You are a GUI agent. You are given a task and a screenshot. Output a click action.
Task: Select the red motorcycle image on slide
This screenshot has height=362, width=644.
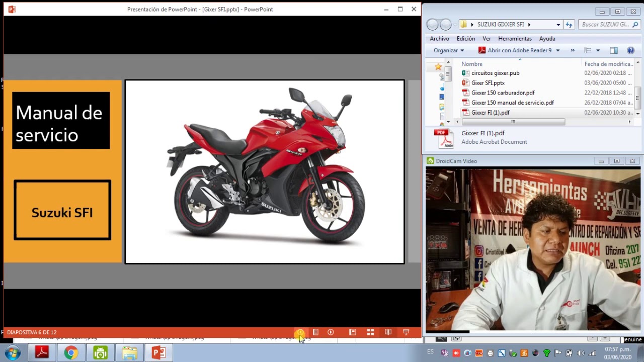click(x=265, y=172)
